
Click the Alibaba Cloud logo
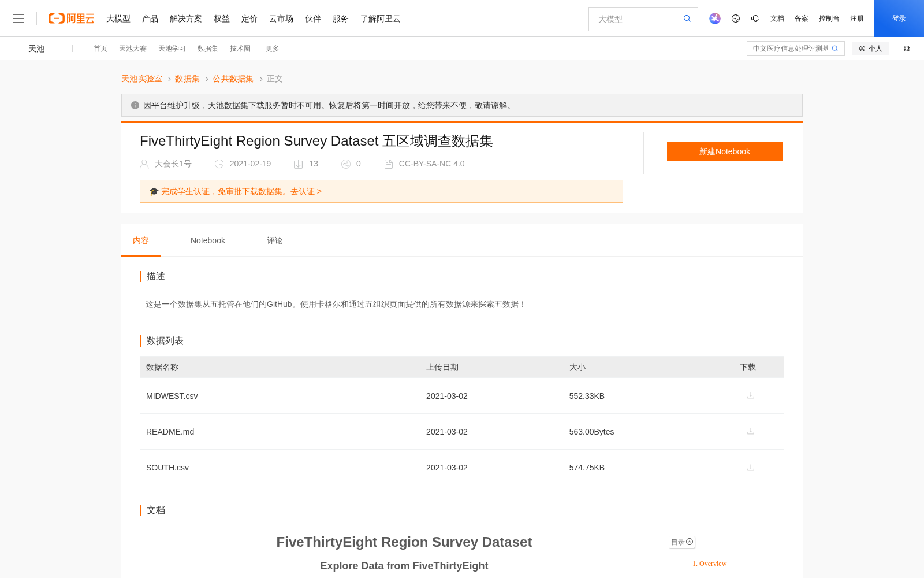[x=71, y=18]
